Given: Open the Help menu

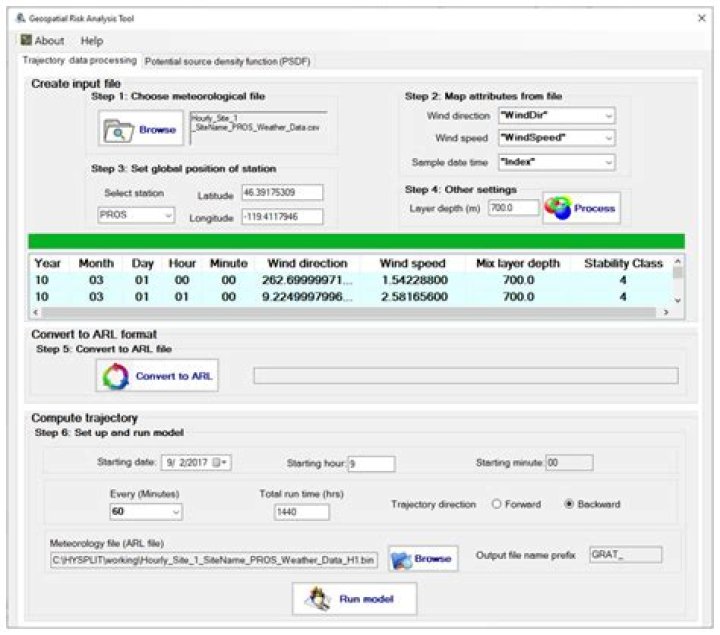Looking at the screenshot, I should (92, 41).
